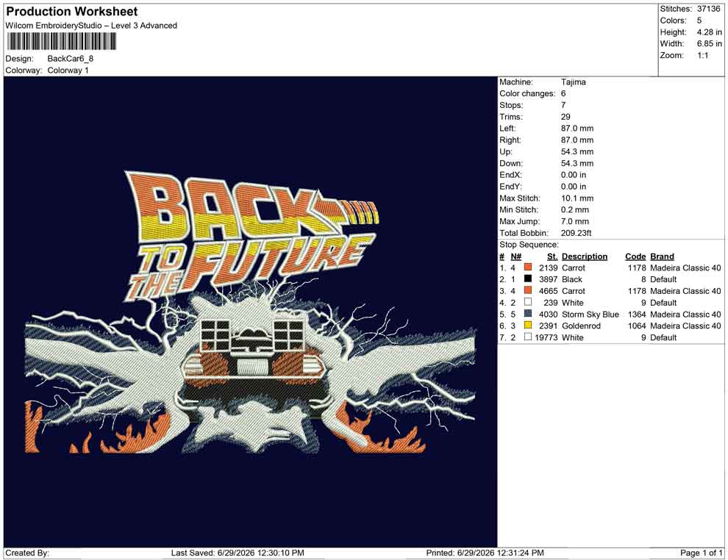Click the Down value '54.3 mm'
728x560 pixels.
click(x=577, y=163)
